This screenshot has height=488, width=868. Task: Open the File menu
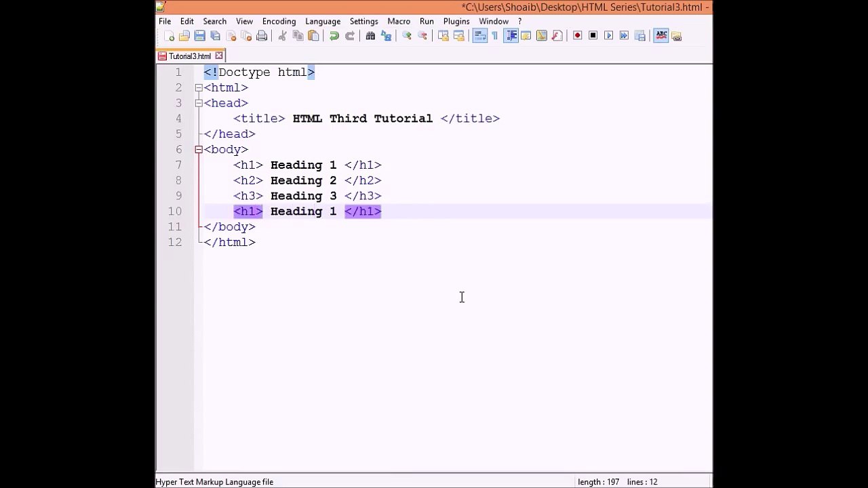click(165, 21)
